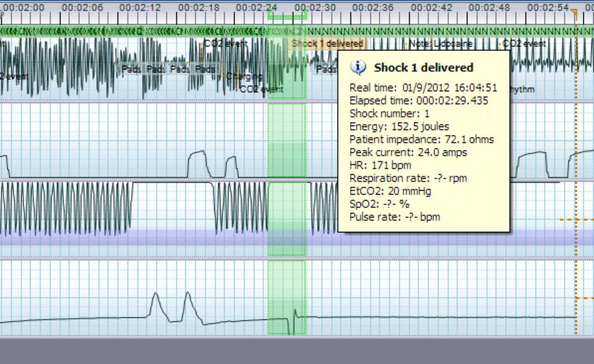Viewport: 594px width, 364px height.
Task: Click the 00:02:06 time label
Action: tap(82, 8)
